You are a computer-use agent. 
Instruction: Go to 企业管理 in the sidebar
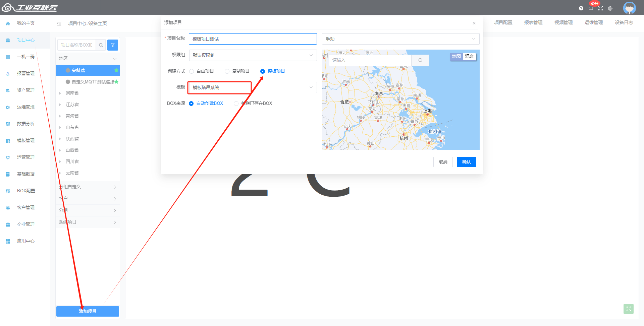[x=25, y=224]
